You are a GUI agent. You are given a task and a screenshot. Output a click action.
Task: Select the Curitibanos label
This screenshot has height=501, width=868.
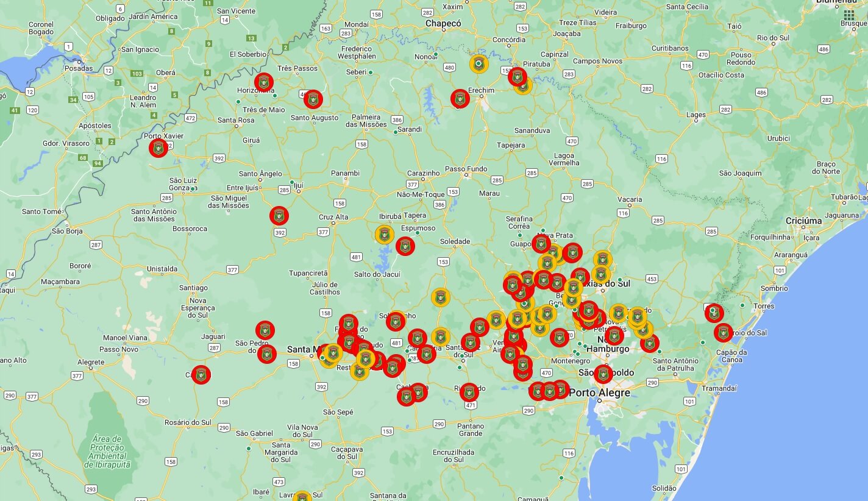pyautogui.click(x=670, y=48)
